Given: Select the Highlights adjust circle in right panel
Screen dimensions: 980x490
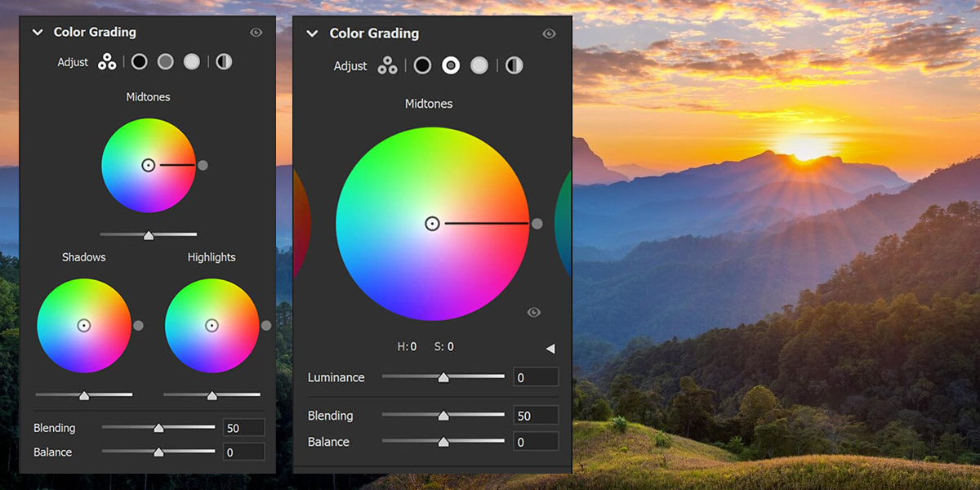Looking at the screenshot, I should tap(479, 65).
